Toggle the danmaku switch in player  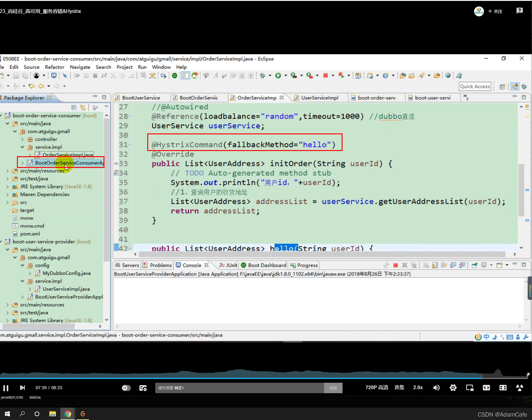click(126, 388)
